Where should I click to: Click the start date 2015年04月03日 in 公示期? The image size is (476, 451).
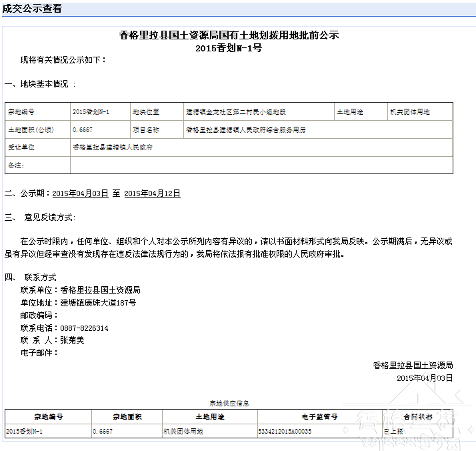(80, 193)
